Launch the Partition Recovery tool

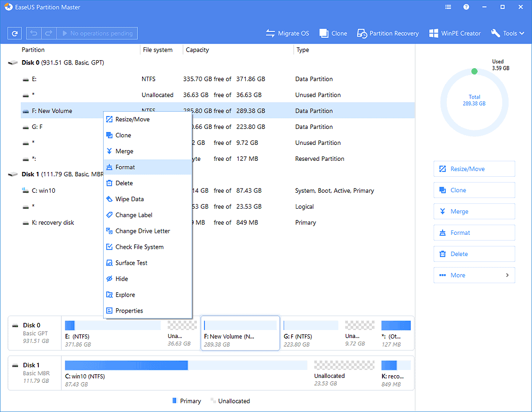click(388, 34)
